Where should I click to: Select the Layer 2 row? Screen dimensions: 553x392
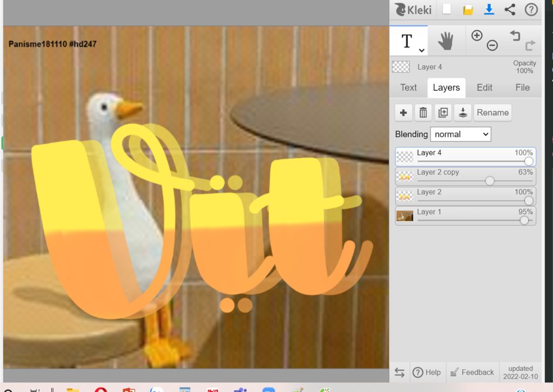tap(466, 196)
